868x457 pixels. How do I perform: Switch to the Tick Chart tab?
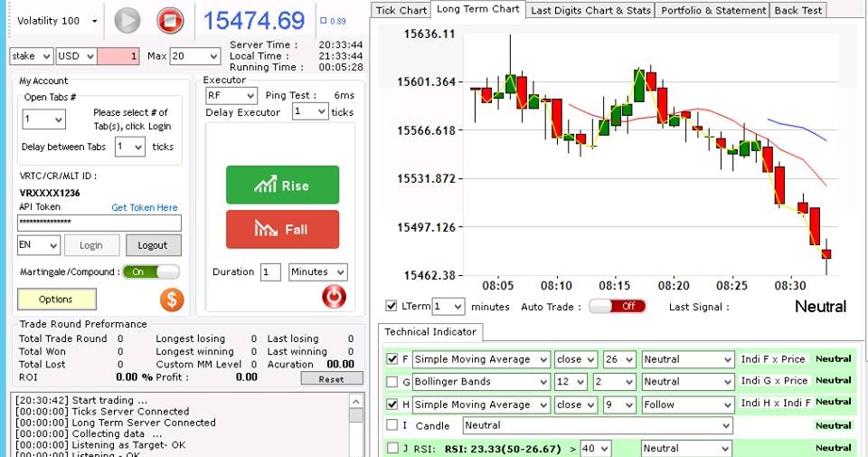click(x=401, y=10)
